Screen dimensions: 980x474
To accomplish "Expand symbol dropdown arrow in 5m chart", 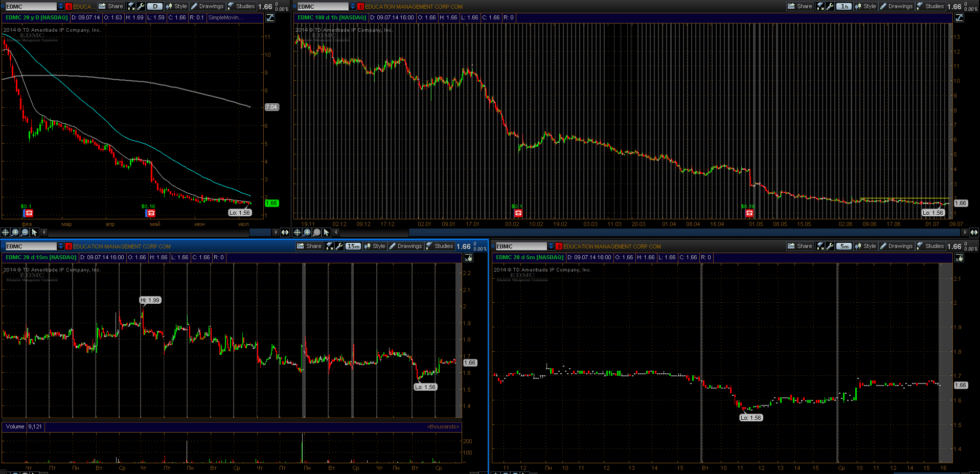I will click(x=551, y=246).
